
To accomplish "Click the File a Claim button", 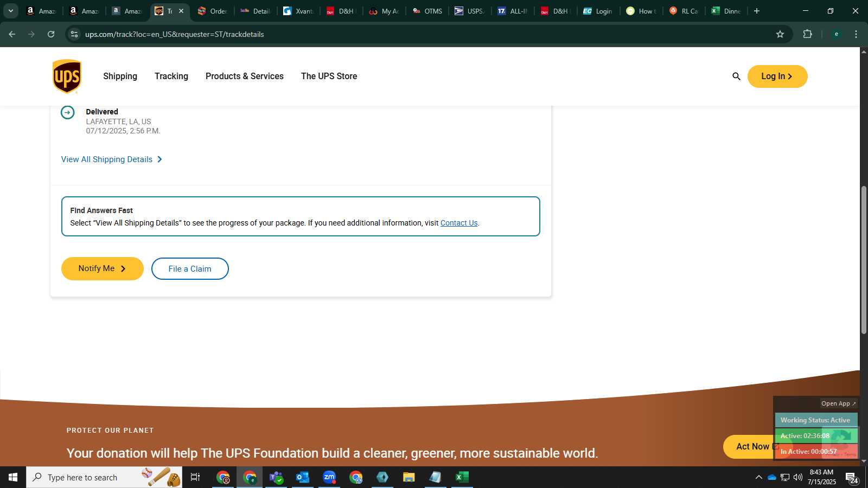I will [x=190, y=269].
